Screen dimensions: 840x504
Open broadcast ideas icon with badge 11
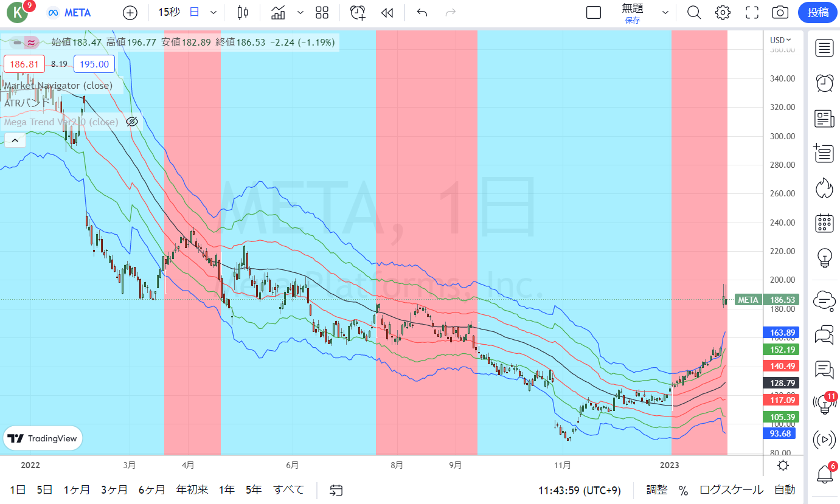pyautogui.click(x=824, y=404)
